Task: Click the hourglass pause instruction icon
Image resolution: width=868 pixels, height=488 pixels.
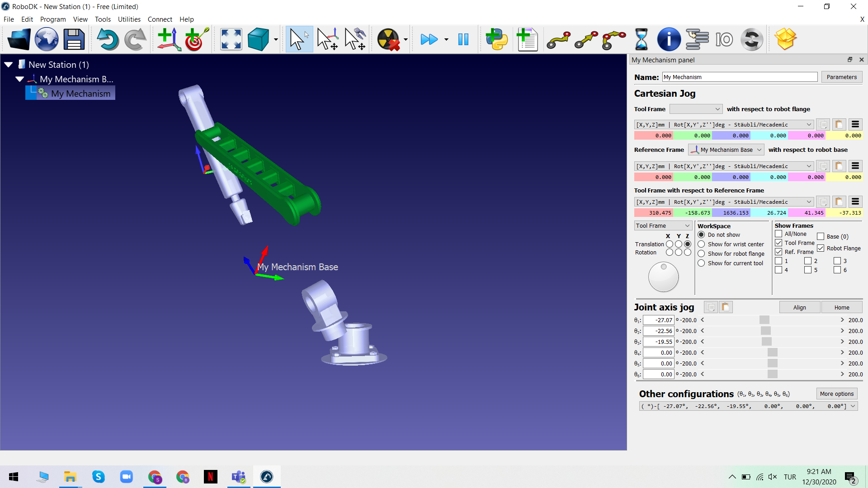Action: point(641,40)
